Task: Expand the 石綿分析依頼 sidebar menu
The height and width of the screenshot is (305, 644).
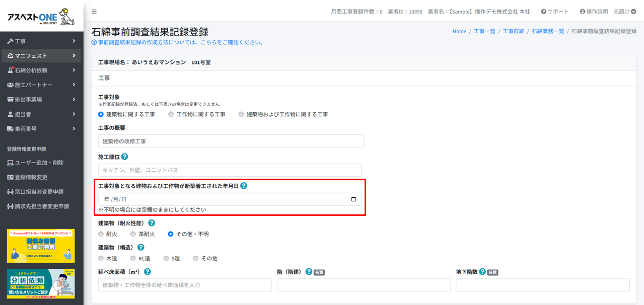Action: (41, 70)
